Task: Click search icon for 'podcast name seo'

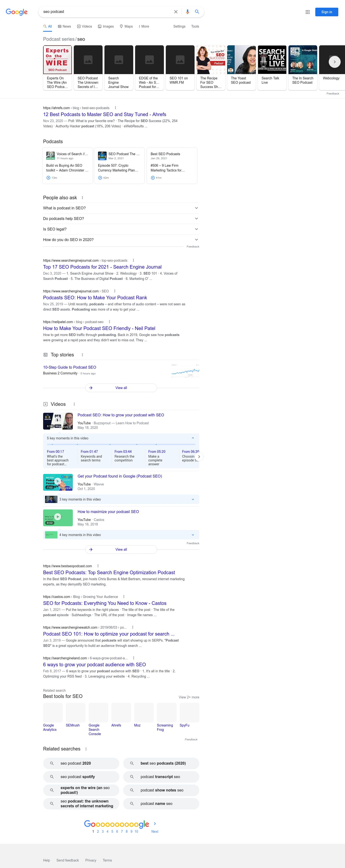Action: pyautogui.click(x=132, y=803)
